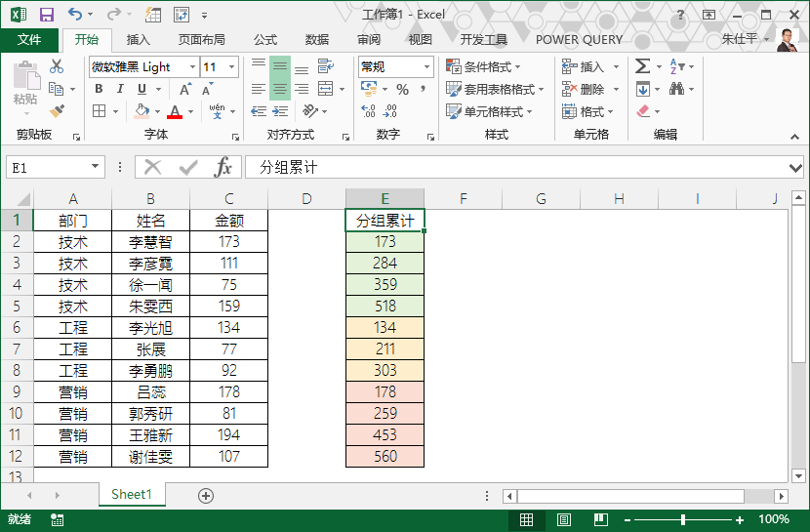Viewport: 810px width, 532px height.
Task: Click the red font color swatch
Action: 175,112
